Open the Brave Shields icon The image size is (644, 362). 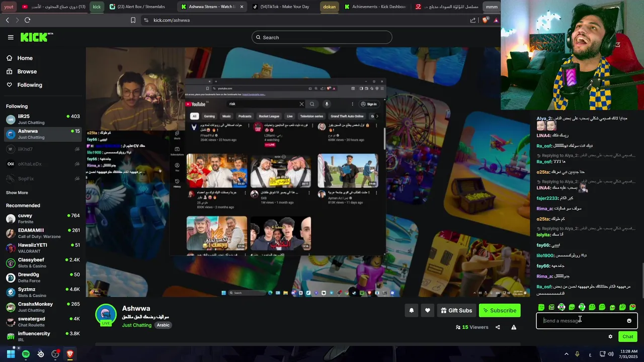pyautogui.click(x=485, y=20)
